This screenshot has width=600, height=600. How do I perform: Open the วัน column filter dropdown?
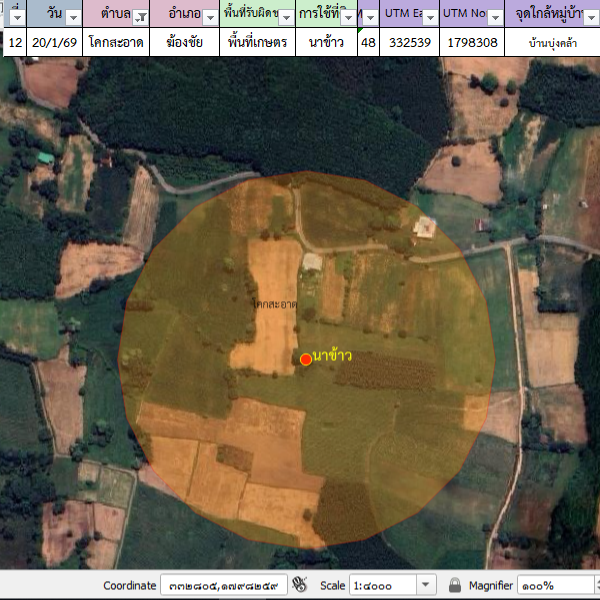(73, 17)
